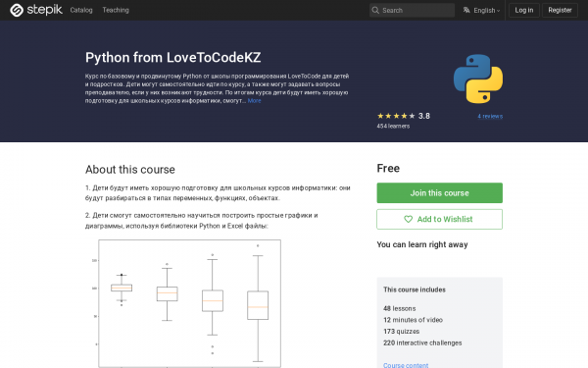Click Add to Wishlist button
The height and width of the screenshot is (368, 588).
point(439,219)
